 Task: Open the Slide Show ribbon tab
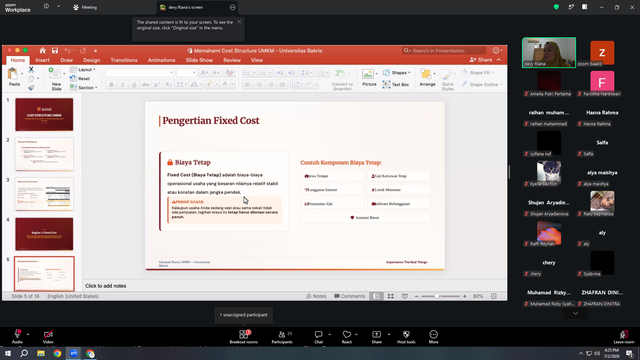[x=199, y=60]
